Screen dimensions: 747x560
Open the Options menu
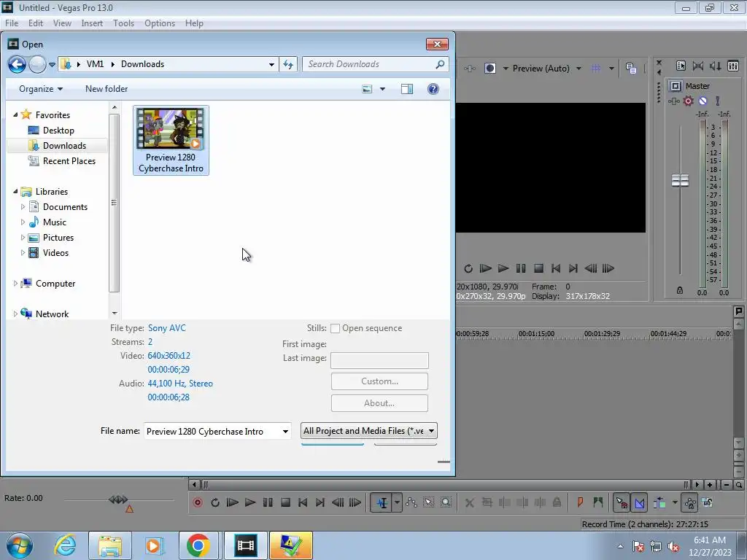coord(160,23)
